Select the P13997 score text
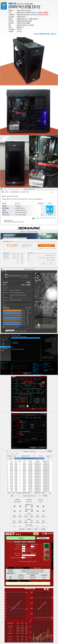The width and height of the screenshot is (58, 644). click(13, 245)
